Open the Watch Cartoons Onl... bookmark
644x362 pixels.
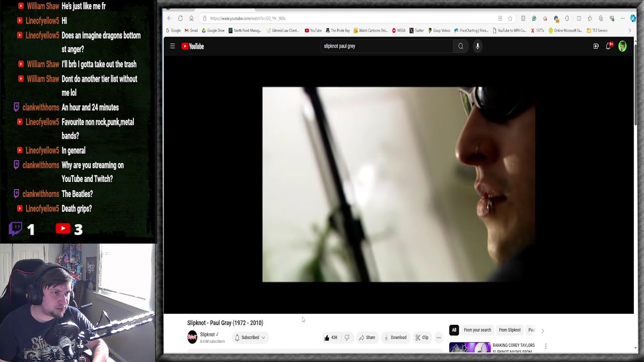click(x=370, y=30)
